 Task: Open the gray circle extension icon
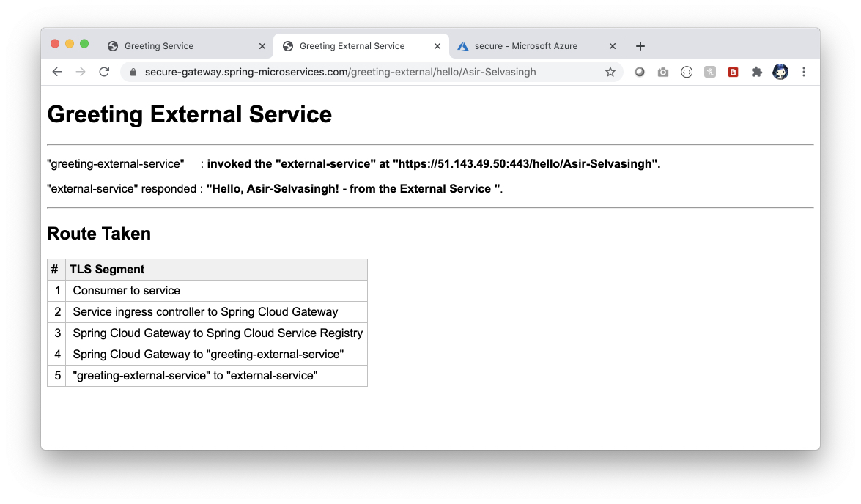(x=639, y=72)
